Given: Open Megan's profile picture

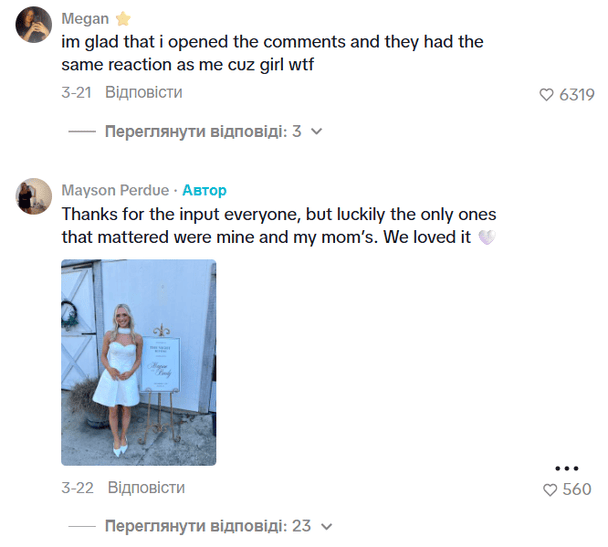Looking at the screenshot, I should (x=34, y=24).
